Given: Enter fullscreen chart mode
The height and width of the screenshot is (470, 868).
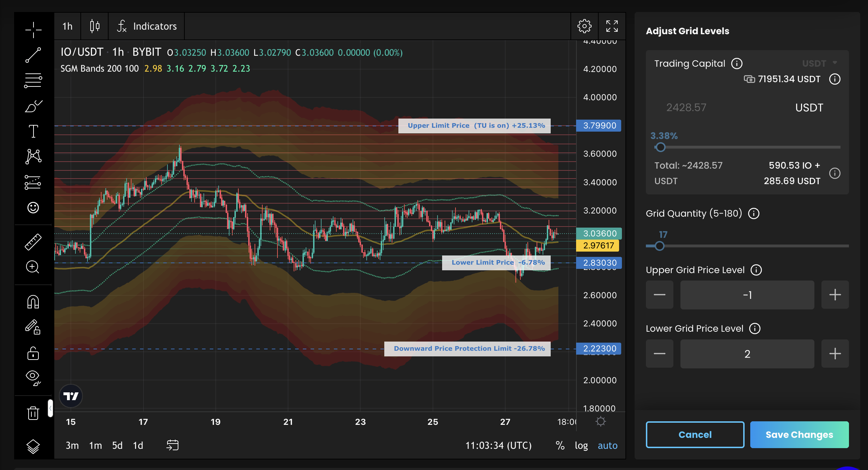Looking at the screenshot, I should [612, 26].
